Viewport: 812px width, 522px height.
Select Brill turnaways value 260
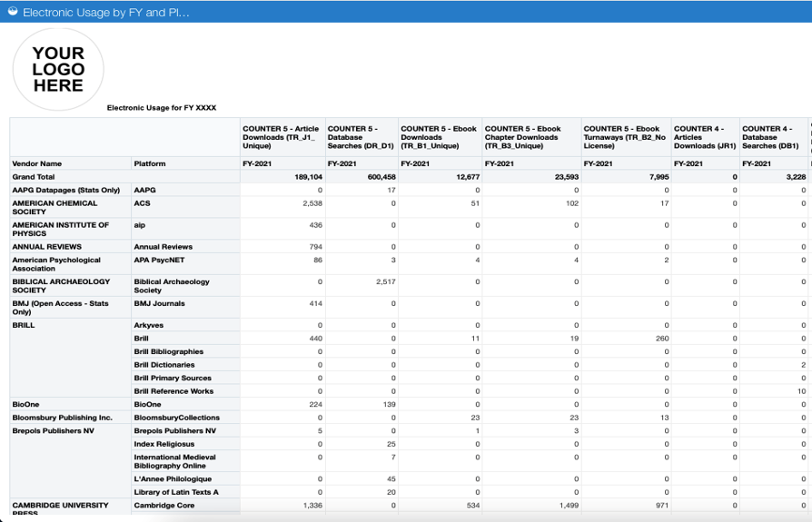tap(662, 339)
